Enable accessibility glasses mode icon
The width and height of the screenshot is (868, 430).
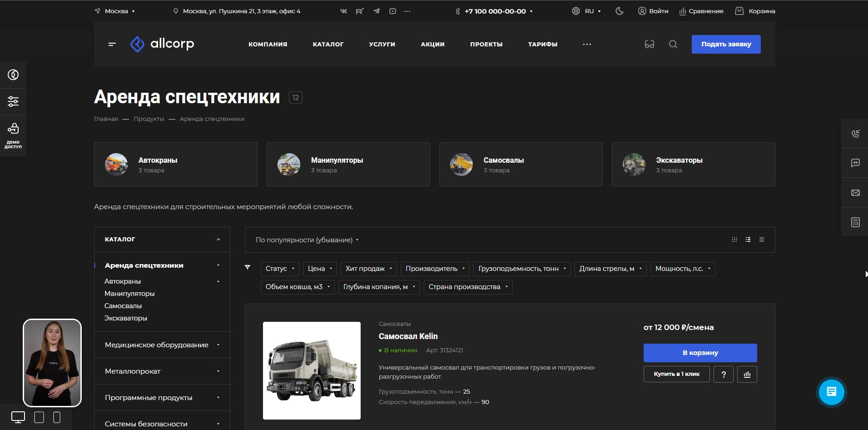click(650, 44)
